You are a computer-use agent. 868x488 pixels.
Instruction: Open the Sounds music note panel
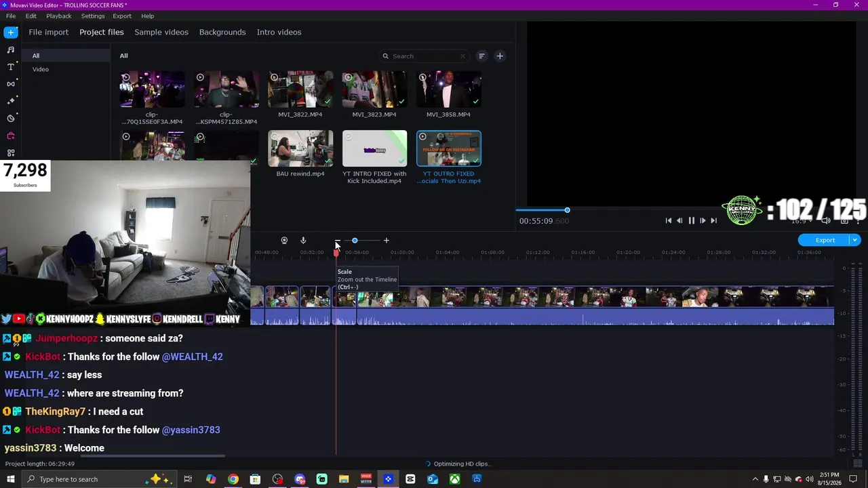(x=11, y=49)
